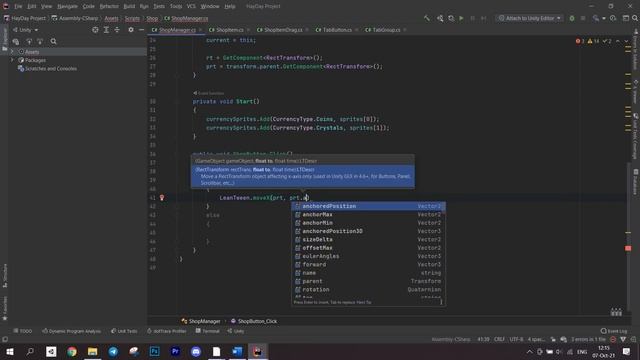Image resolution: width=640 pixels, height=360 pixels.
Task: Open the VCS menu
Action: (191, 7)
